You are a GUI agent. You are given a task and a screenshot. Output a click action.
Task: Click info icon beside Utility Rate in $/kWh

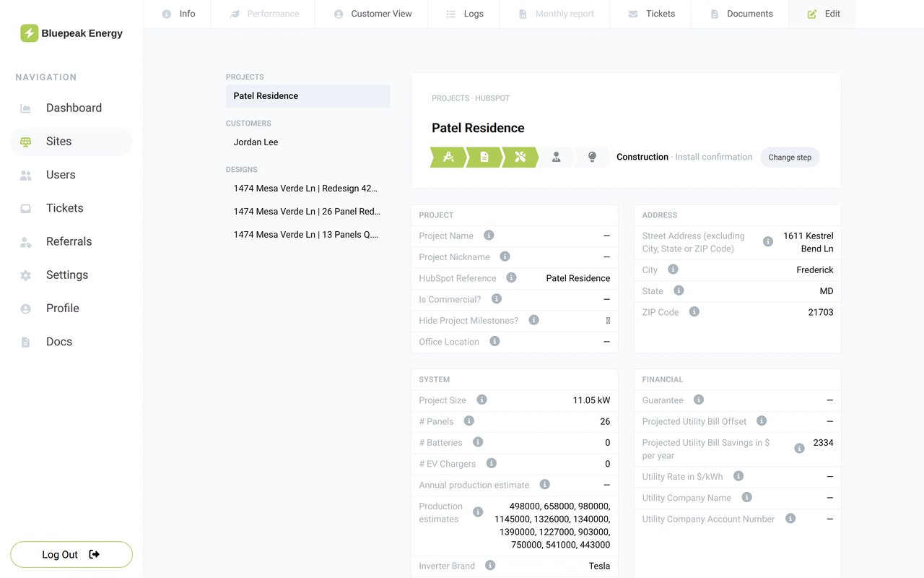738,476
